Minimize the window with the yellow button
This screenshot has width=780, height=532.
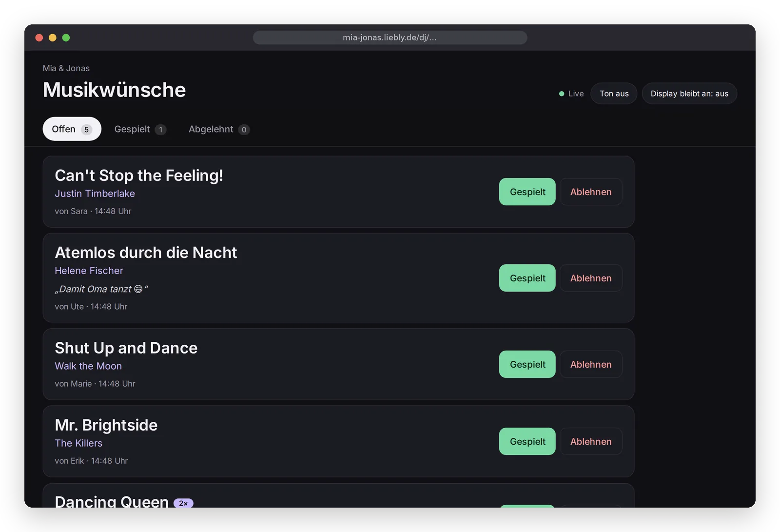(x=53, y=38)
